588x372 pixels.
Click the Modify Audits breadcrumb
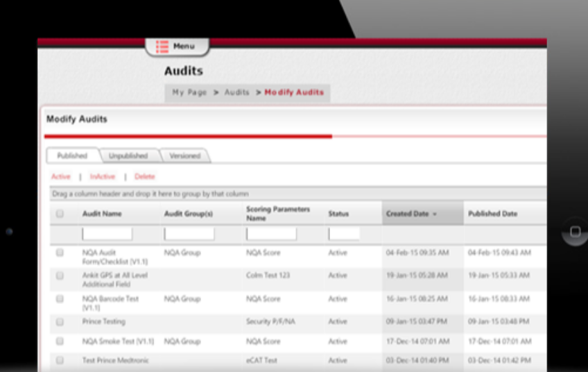(294, 92)
